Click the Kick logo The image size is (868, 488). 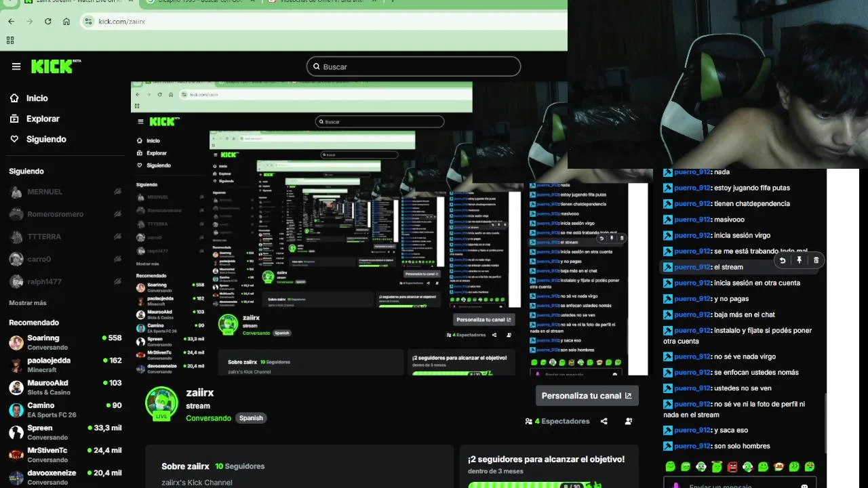click(x=56, y=66)
